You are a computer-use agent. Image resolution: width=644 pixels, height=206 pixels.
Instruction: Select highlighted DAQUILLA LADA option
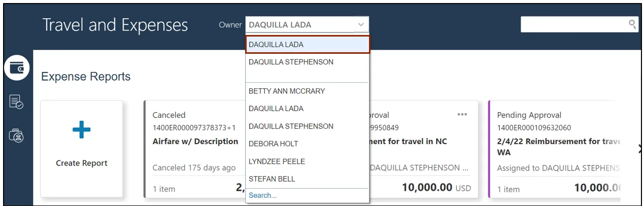tap(307, 45)
